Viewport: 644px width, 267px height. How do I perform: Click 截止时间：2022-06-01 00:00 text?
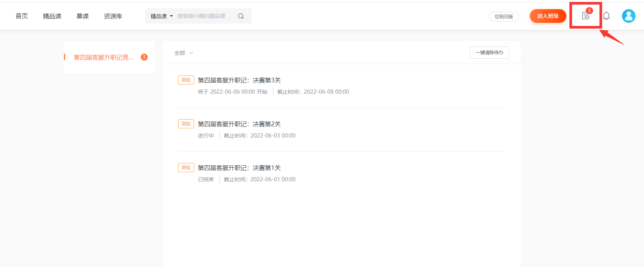coord(260,179)
